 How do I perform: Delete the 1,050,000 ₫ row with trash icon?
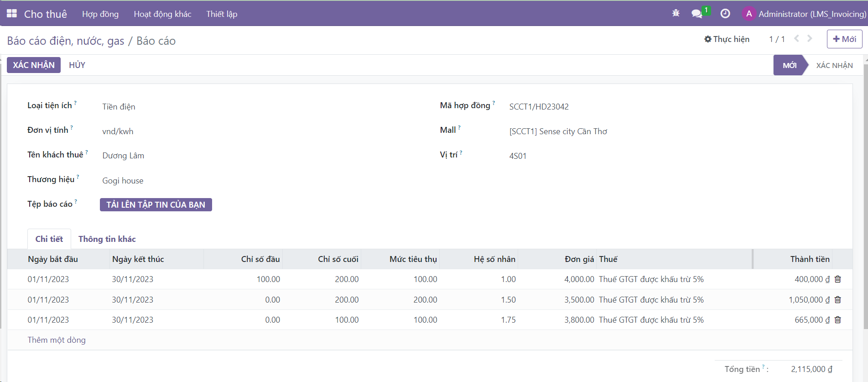[838, 300]
